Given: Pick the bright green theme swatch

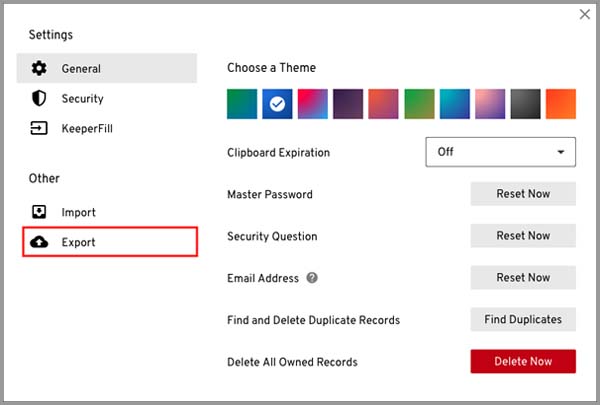Looking at the screenshot, I should coord(419,104).
